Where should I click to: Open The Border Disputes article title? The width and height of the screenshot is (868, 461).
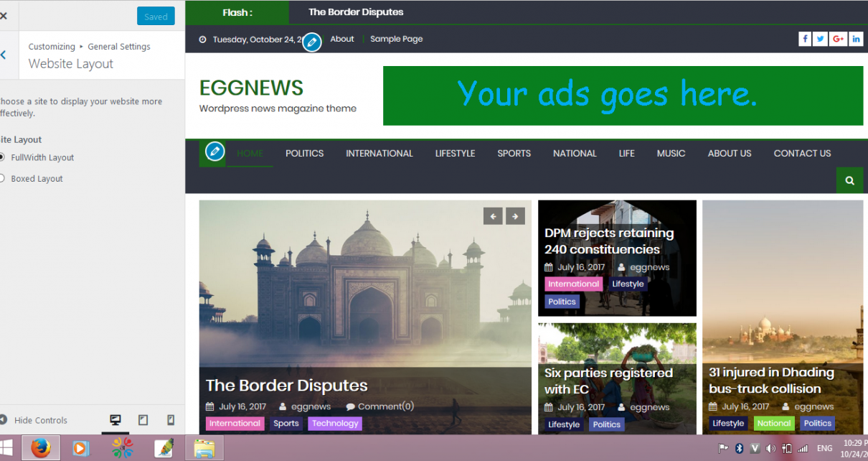286,386
